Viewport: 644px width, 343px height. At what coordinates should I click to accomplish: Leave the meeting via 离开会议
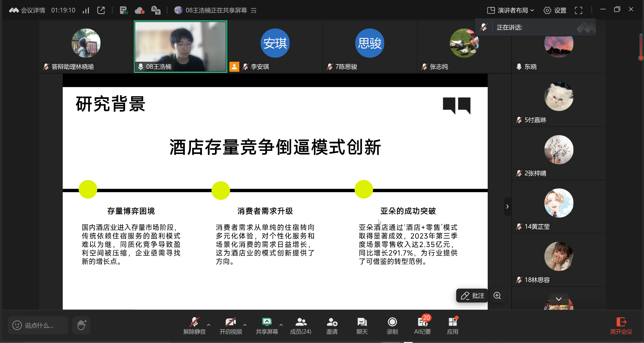pos(621,325)
